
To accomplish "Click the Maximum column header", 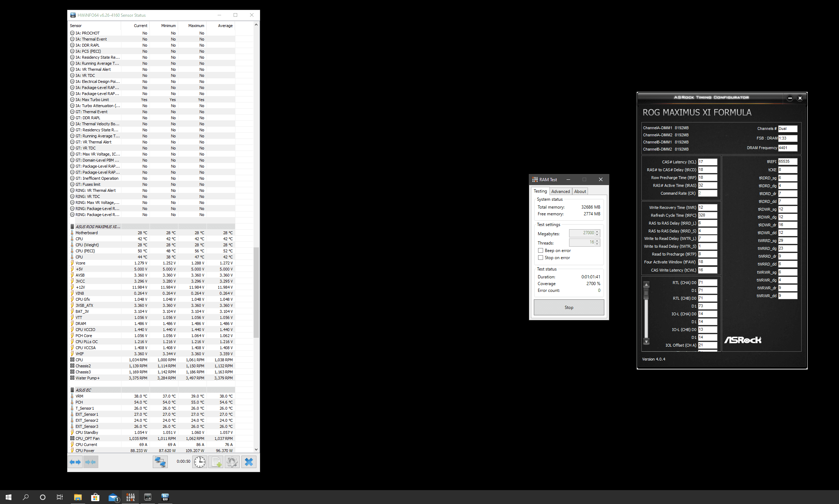I will coord(192,26).
